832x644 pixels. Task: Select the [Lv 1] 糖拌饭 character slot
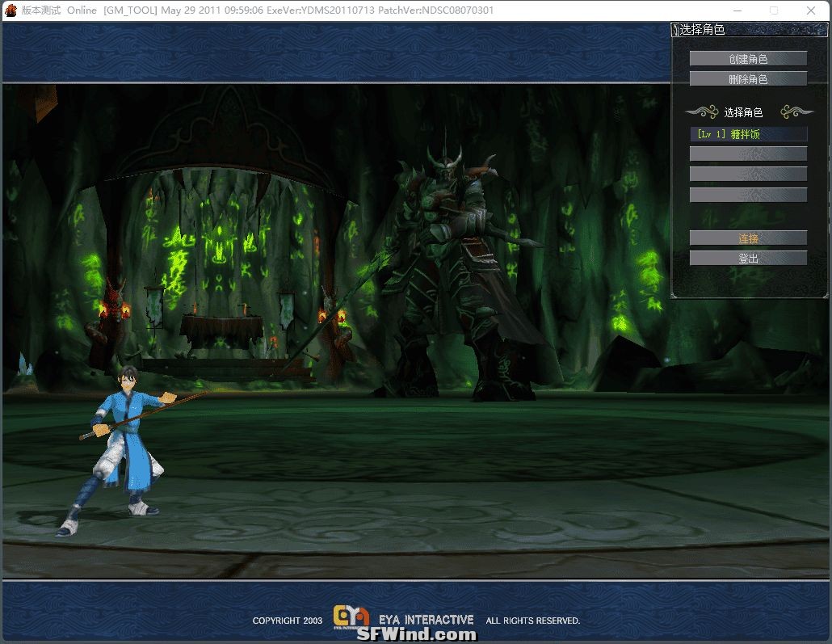748,134
